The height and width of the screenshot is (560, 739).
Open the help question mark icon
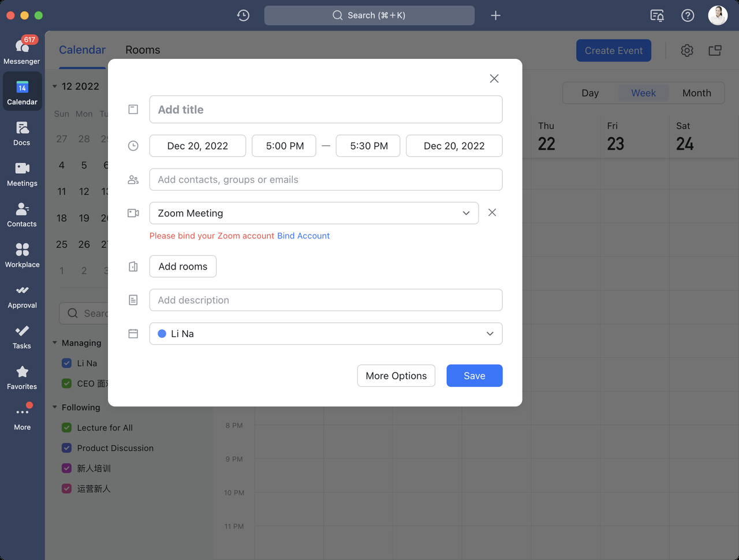click(x=688, y=16)
